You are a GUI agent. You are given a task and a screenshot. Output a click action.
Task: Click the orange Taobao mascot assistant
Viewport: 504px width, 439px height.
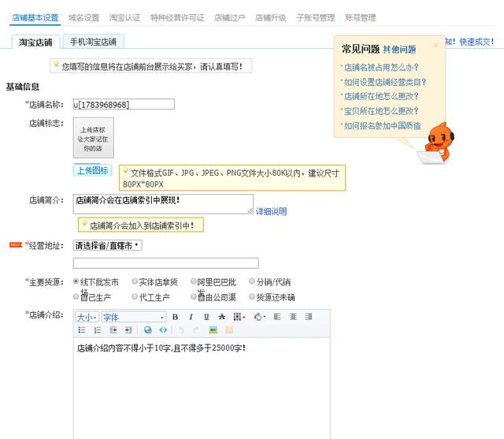(x=436, y=143)
